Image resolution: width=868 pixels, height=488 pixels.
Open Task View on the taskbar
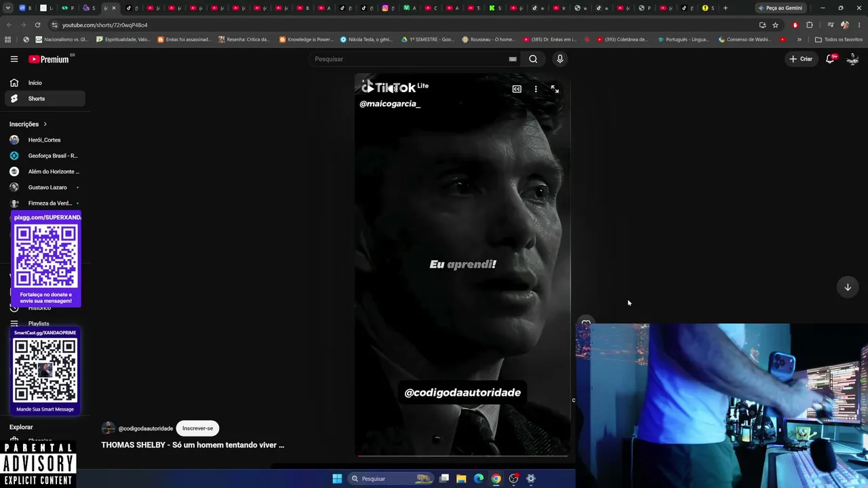(444, 479)
